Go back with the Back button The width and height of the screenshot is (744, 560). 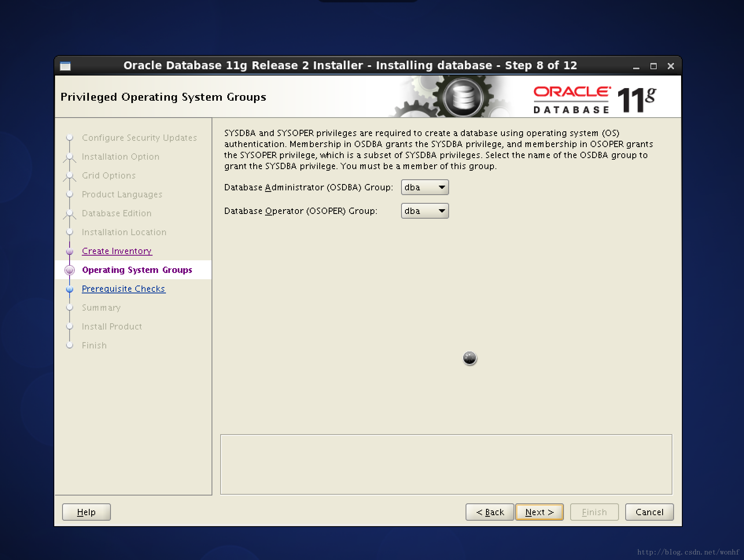point(490,512)
